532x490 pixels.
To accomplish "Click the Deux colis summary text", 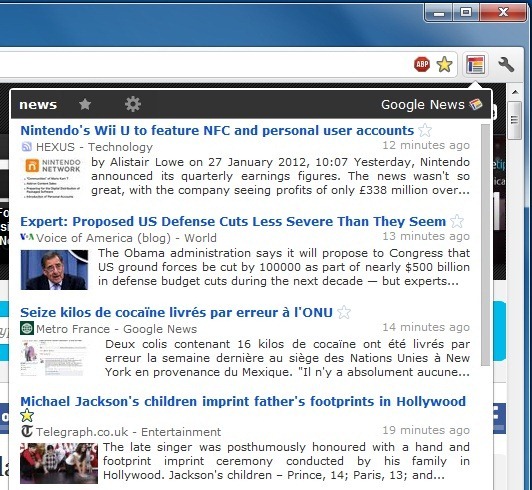I will 287,358.
